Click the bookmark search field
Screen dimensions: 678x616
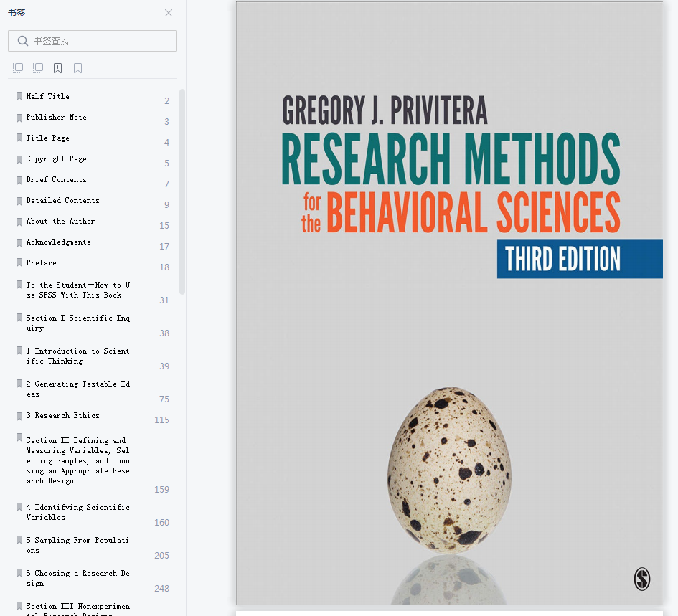93,41
